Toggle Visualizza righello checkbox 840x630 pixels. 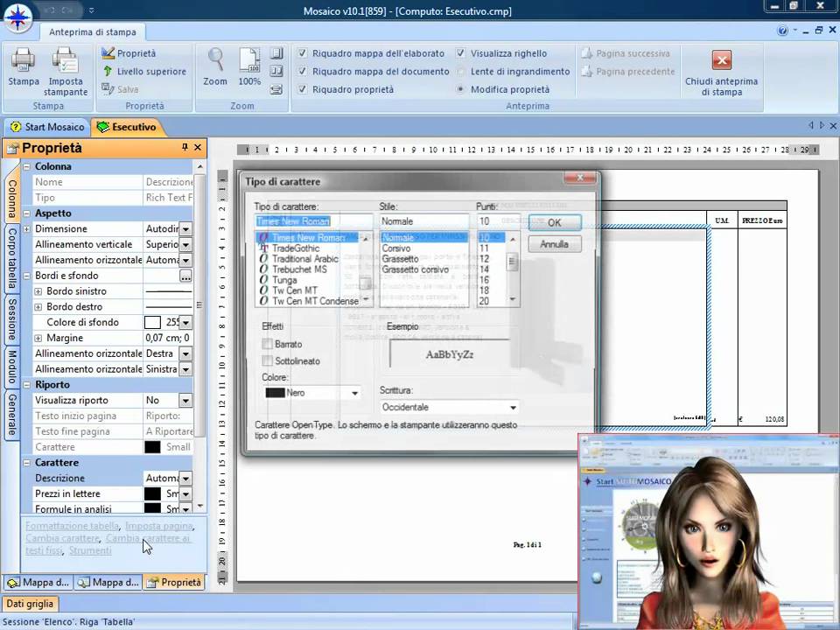[x=461, y=53]
